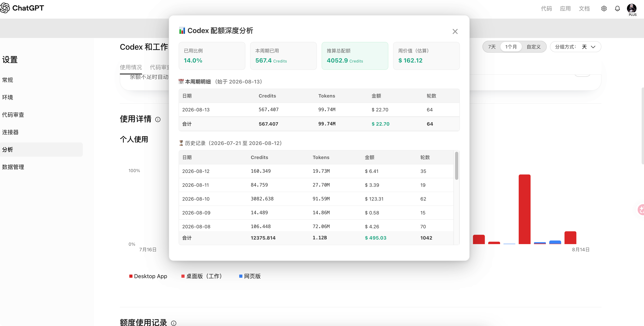This screenshot has width=644, height=326.
Task: Select the 1个月 time range
Action: pyautogui.click(x=511, y=47)
